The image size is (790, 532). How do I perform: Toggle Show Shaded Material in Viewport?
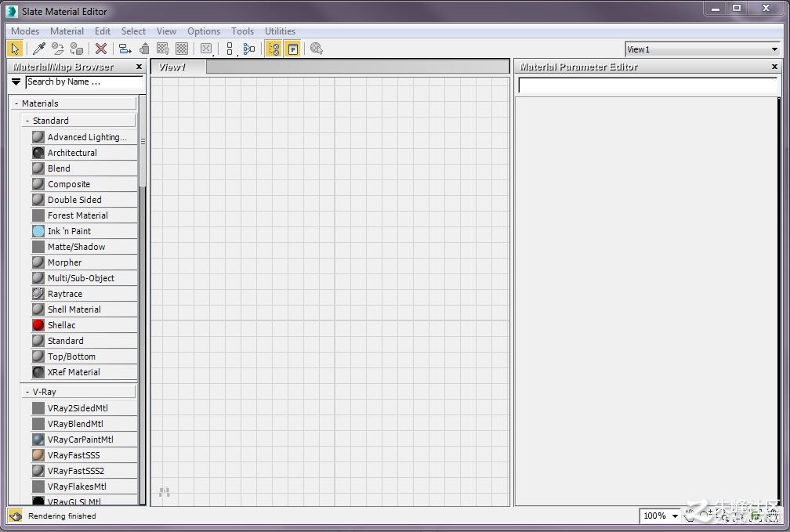pos(163,49)
